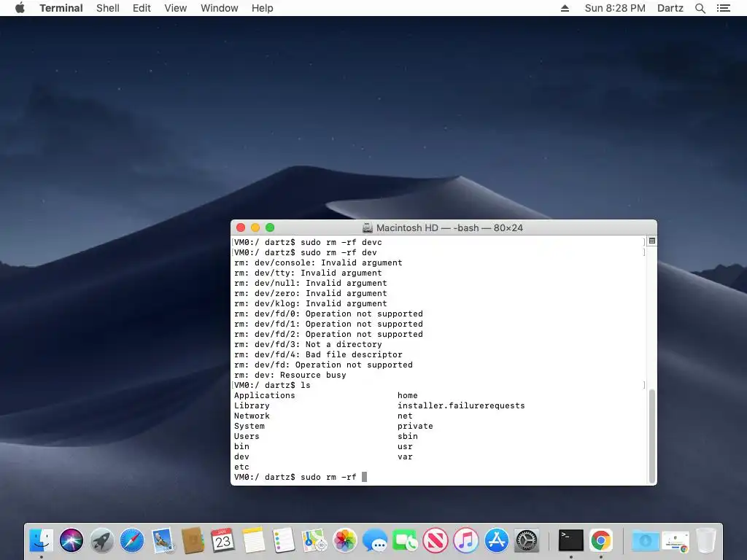Click the disk proxy icon in Terminal title
The width and height of the screenshot is (747, 560).
[x=368, y=228]
